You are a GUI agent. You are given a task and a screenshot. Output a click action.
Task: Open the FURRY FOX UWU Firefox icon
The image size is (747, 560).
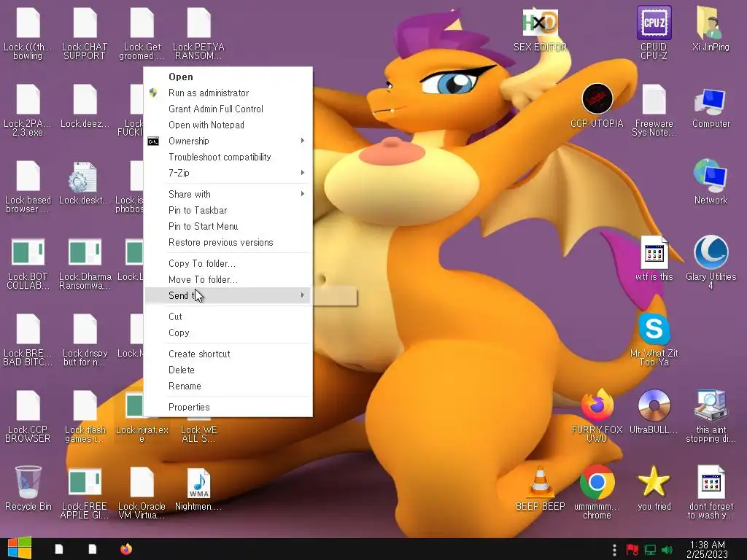tap(597, 405)
